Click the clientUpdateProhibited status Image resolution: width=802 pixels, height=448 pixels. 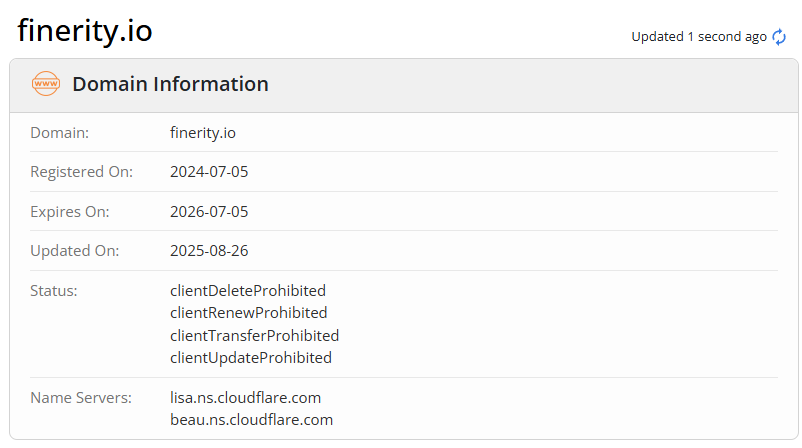click(251, 357)
